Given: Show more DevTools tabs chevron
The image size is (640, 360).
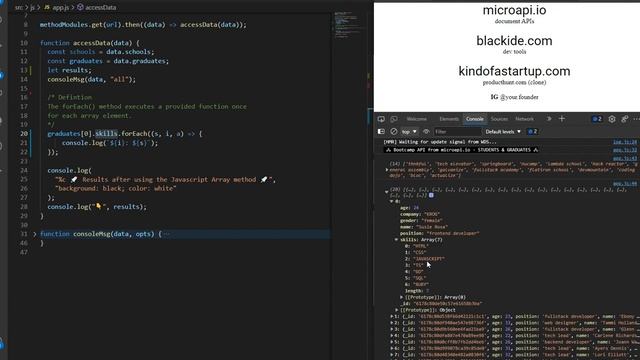Looking at the screenshot, I should [549, 119].
